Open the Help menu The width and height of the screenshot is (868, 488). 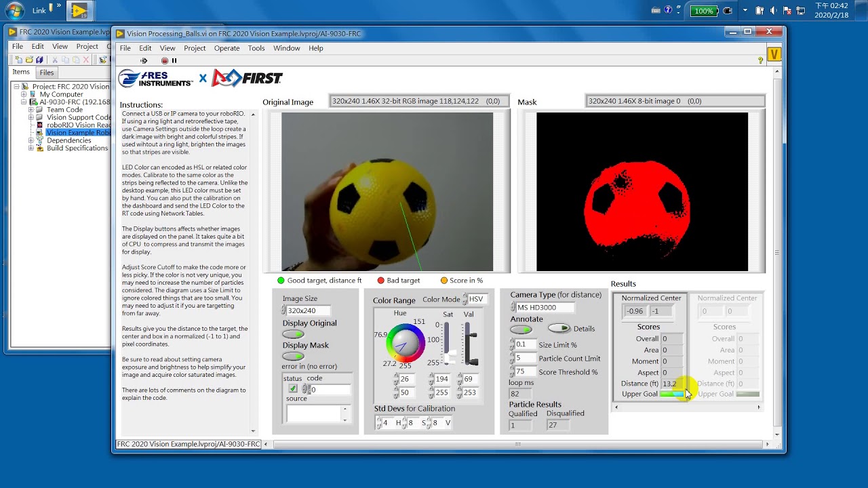316,48
